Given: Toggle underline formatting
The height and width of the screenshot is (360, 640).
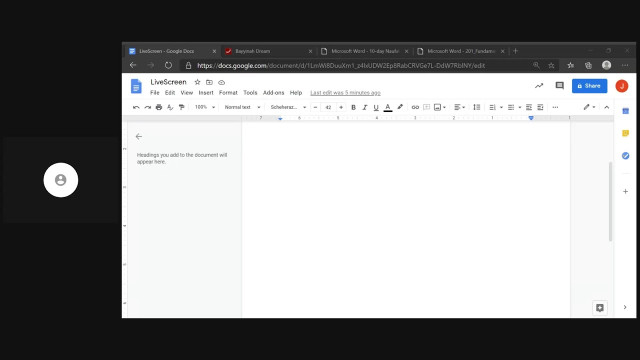Looking at the screenshot, I should tap(376, 107).
